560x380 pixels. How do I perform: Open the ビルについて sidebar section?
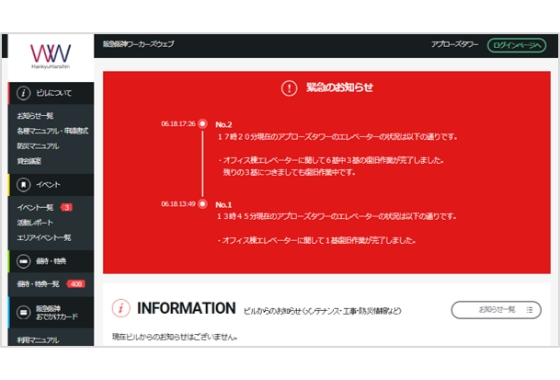pyautogui.click(x=51, y=93)
